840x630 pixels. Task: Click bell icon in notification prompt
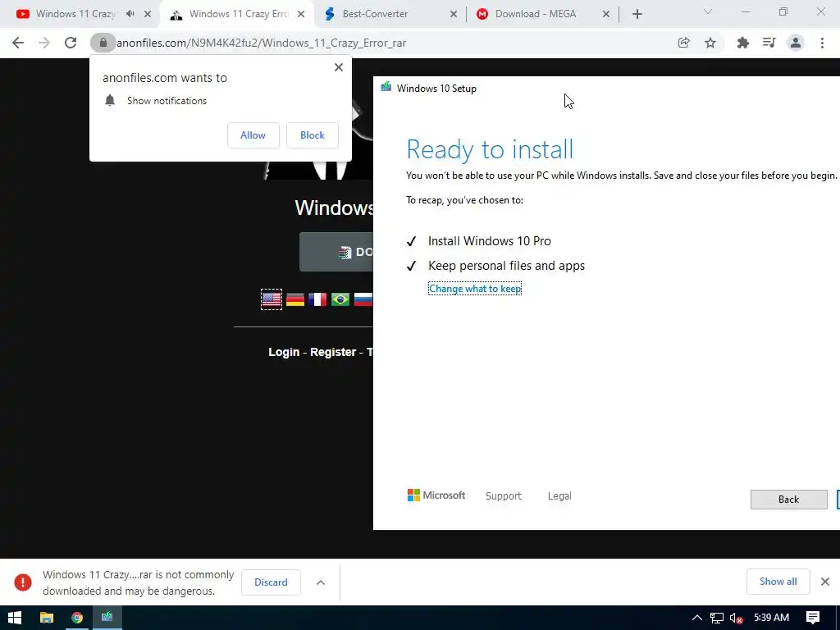110,100
